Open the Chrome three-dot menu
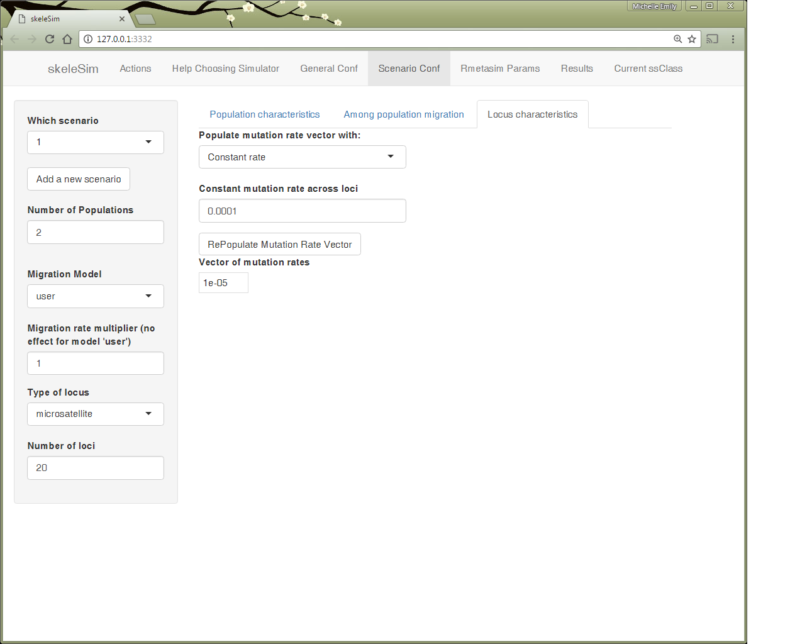812x644 pixels. pos(733,39)
